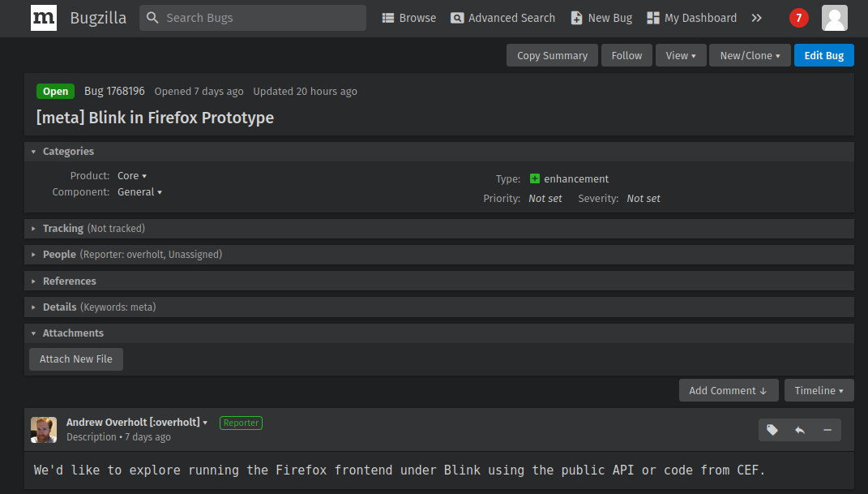Click the Severity 'Not set' value
Image resolution: width=868 pixels, height=494 pixels.
point(644,198)
